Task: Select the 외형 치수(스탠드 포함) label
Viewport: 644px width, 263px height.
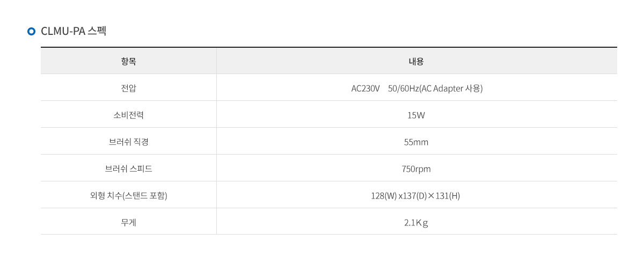Action: (x=129, y=195)
